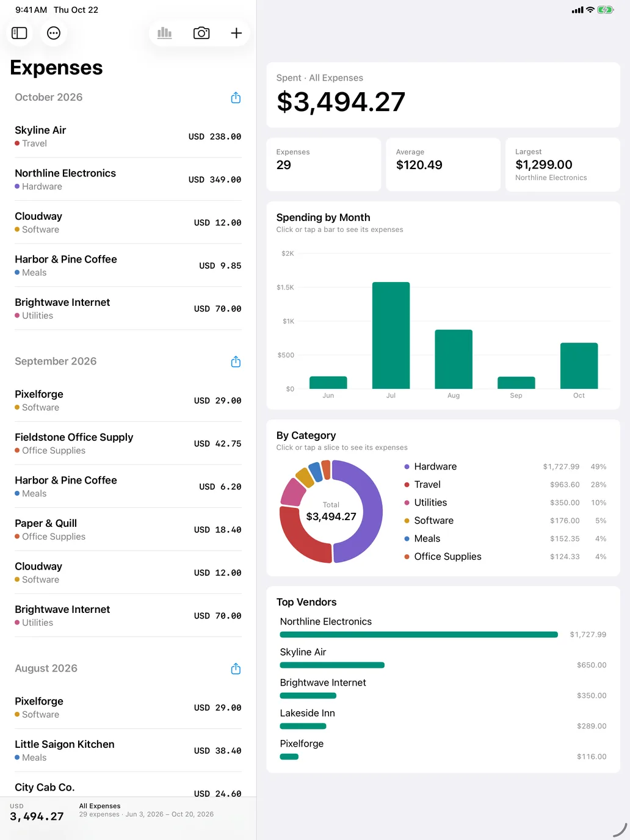Screen dimensions: 630x840
Task: Click the Oct bar in Spending by Month
Action: click(x=579, y=366)
